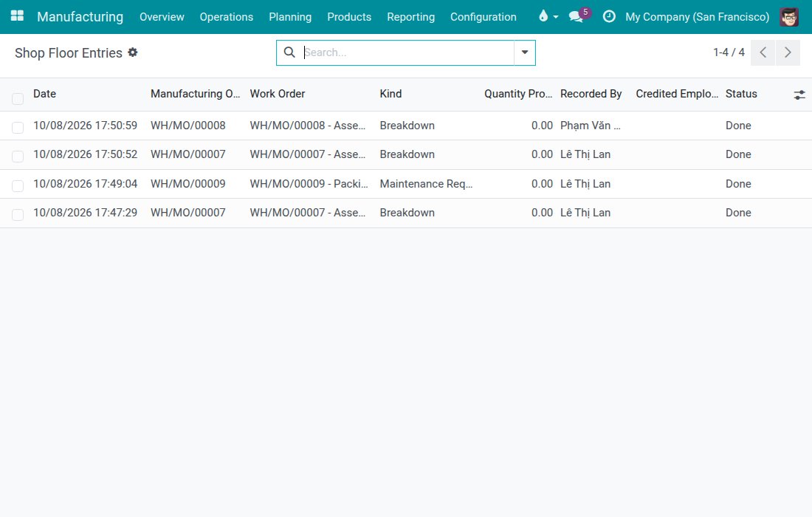
Task: Select the 17:50:59 entry checkbox
Action: 18,127
